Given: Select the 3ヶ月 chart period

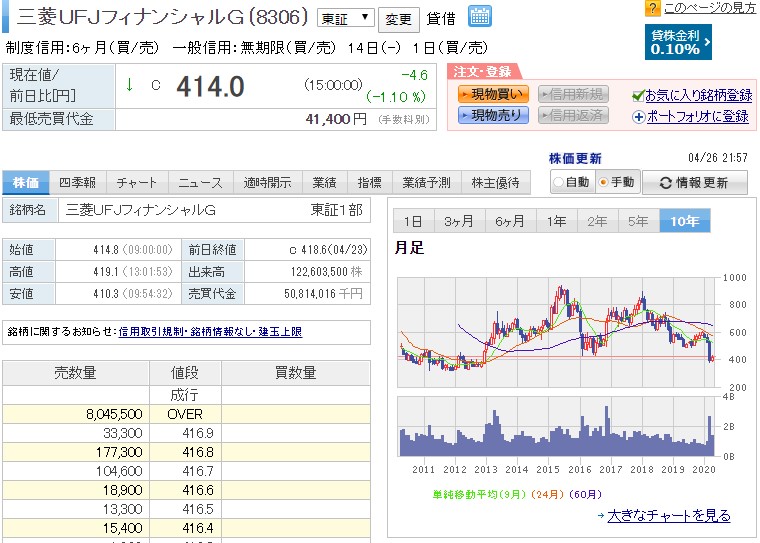Looking at the screenshot, I should coord(459,221).
